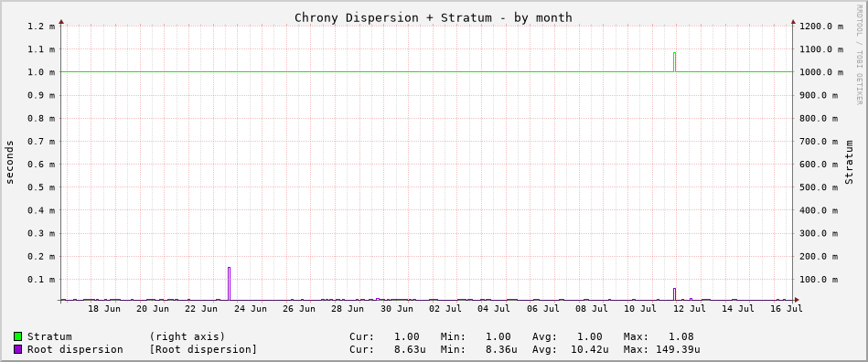Click the Root dispersion Max value 149.39u
868x362 pixels.
tap(678, 350)
